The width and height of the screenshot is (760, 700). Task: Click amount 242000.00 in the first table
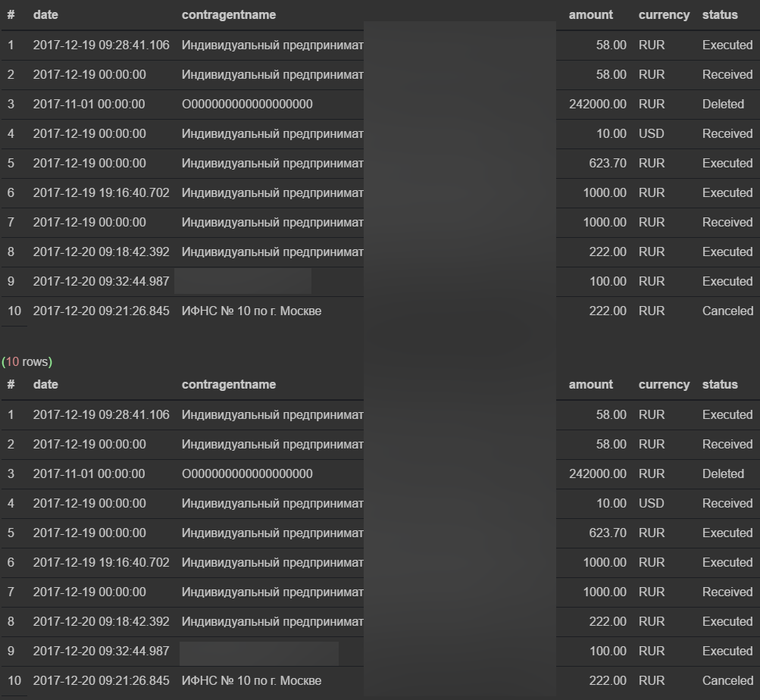pos(598,105)
